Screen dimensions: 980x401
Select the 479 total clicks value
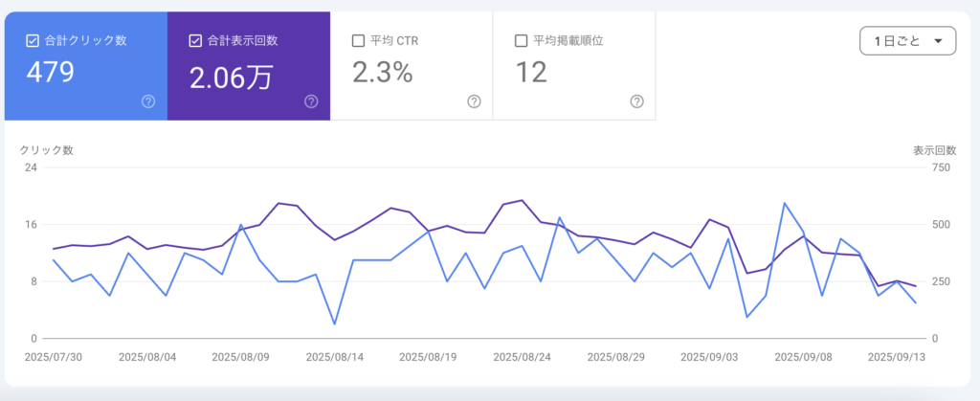(51, 73)
